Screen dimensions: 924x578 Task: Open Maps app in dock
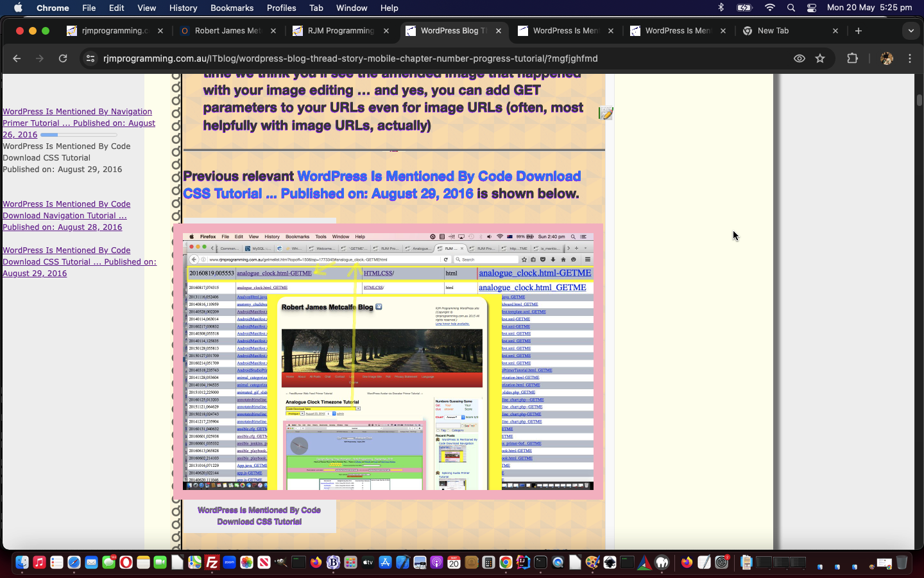194,563
